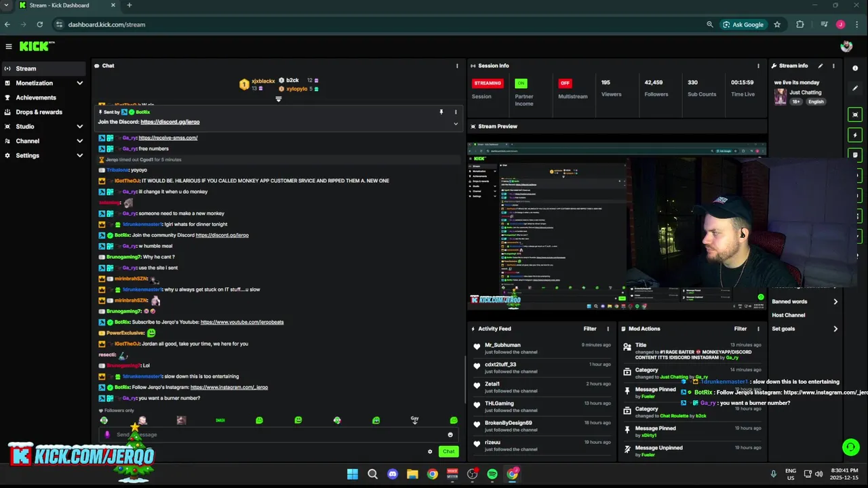Screen dimensions: 868x488
Task: Open pinned Discord link discord.gg/jerqo
Action: (170, 122)
